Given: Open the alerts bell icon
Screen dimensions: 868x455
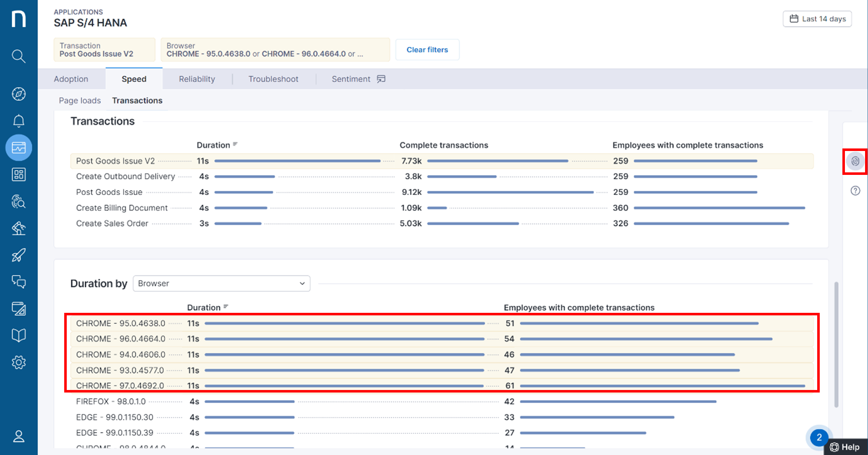Looking at the screenshot, I should coord(18,121).
